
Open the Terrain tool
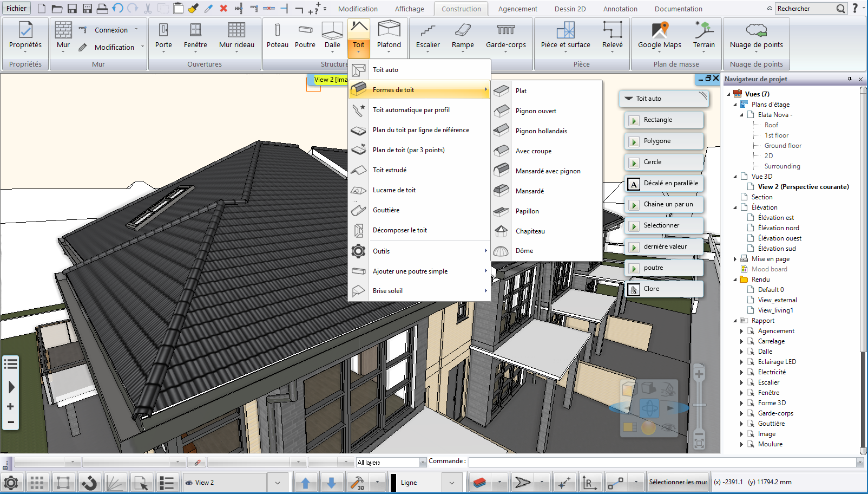pos(703,36)
